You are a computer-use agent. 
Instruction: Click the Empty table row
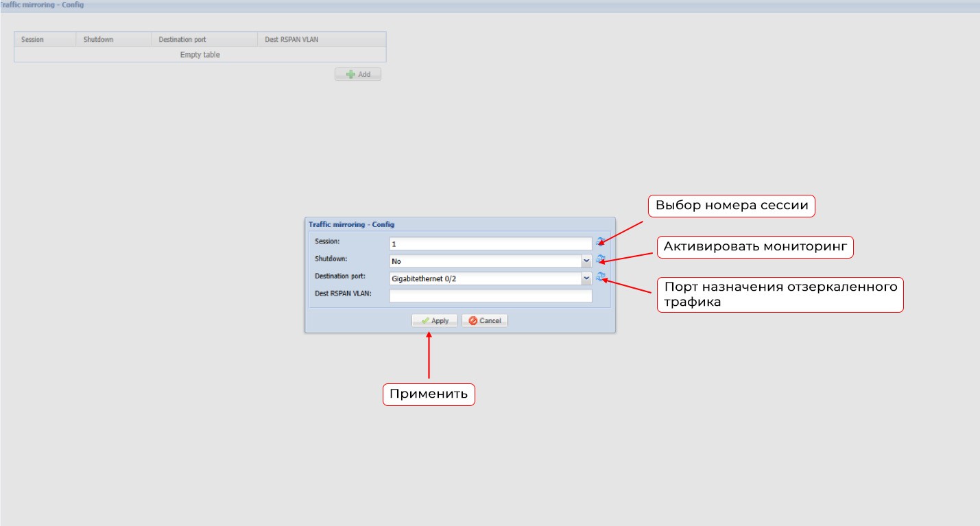click(x=200, y=55)
